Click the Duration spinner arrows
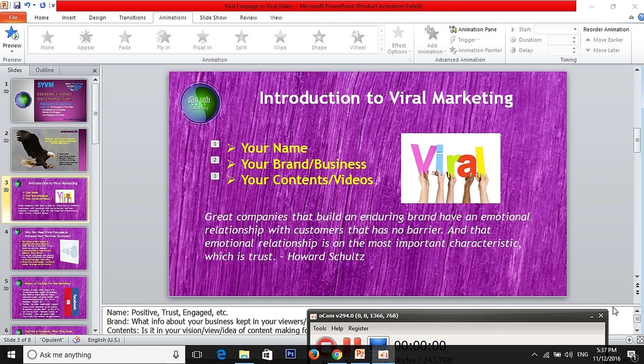 point(574,40)
